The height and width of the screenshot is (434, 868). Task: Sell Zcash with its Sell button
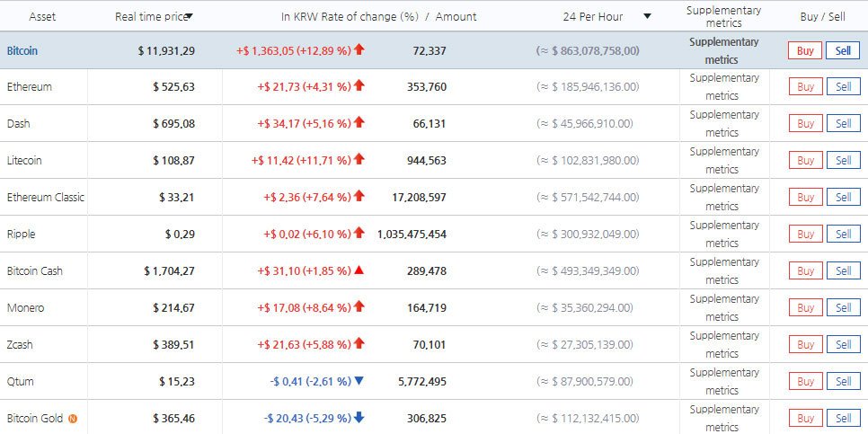[x=843, y=344]
